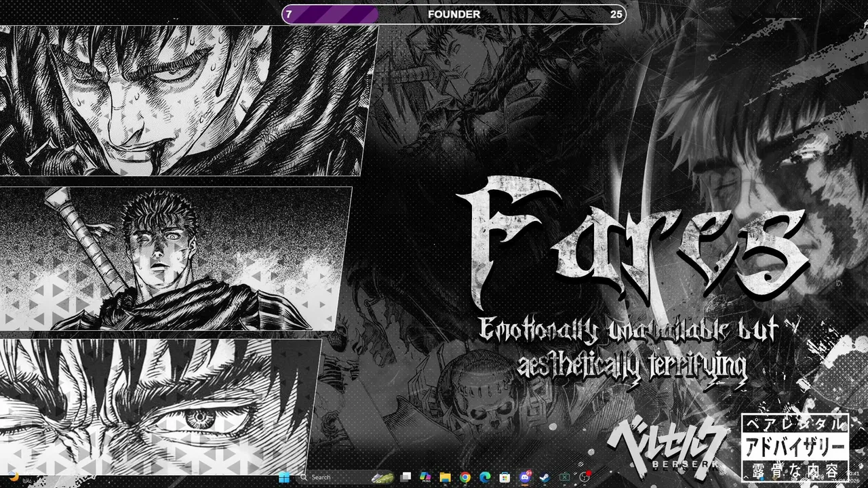Viewport: 868px width, 488px height.
Task: Open File Explorer from the taskbar
Action: click(445, 477)
